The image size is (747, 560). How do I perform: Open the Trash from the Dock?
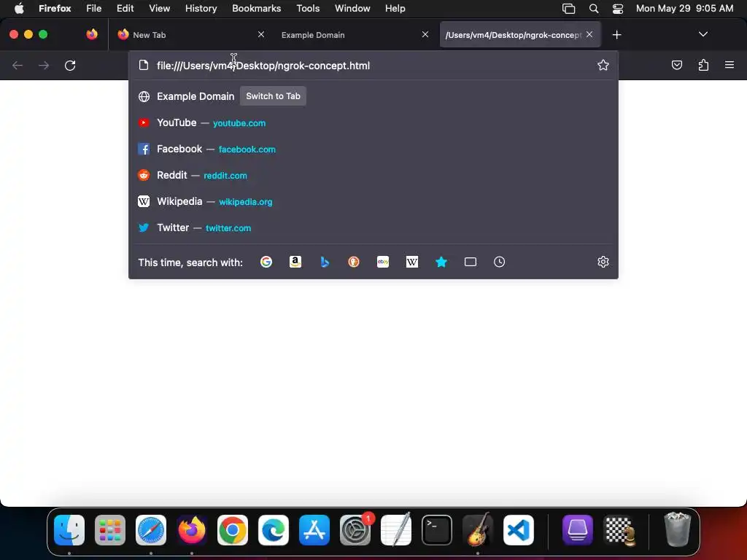[x=677, y=529]
